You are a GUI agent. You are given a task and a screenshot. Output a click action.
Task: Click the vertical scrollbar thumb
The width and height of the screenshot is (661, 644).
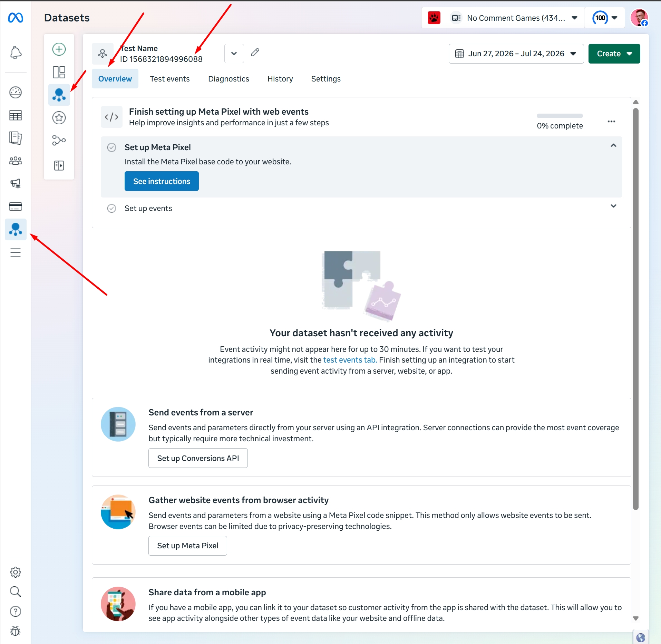(636, 309)
